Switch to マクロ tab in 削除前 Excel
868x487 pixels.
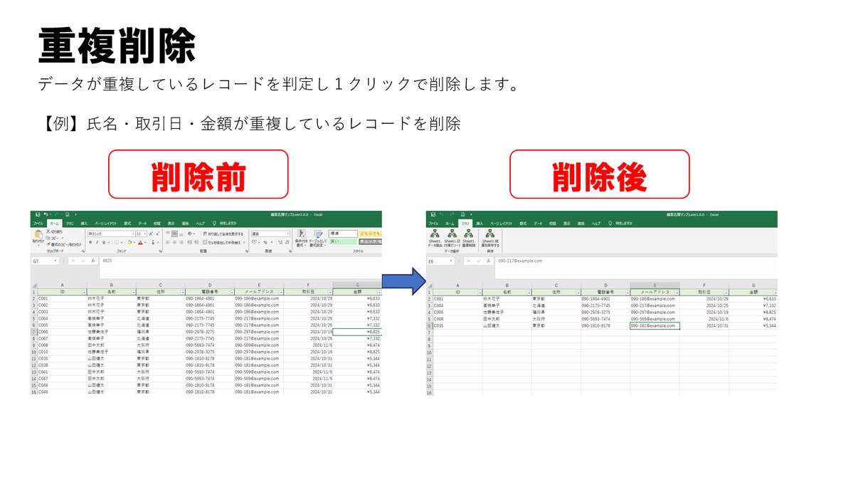tap(69, 223)
